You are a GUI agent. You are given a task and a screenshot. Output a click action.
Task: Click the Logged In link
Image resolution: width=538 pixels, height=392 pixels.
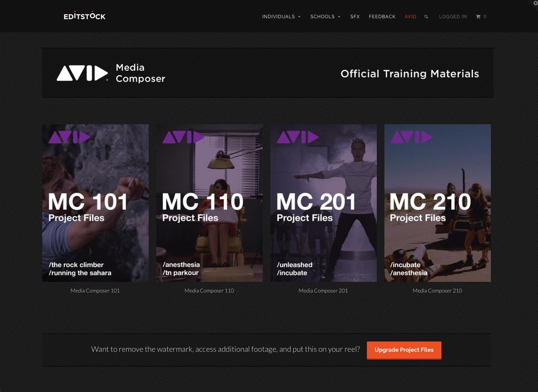(453, 17)
